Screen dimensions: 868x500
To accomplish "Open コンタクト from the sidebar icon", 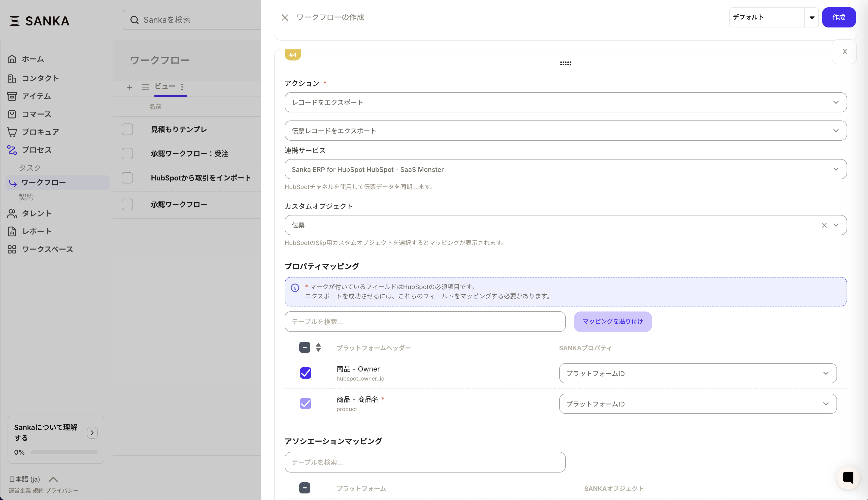I will (x=12, y=78).
